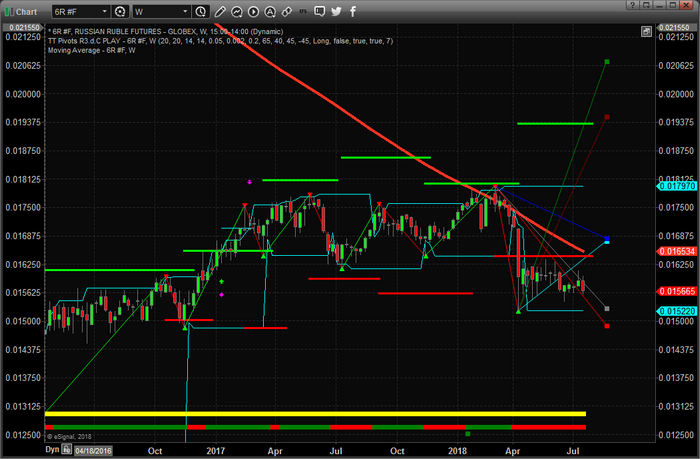Open the alerts 'A' circle icon
This screenshot has width=700, height=459.
270,12
